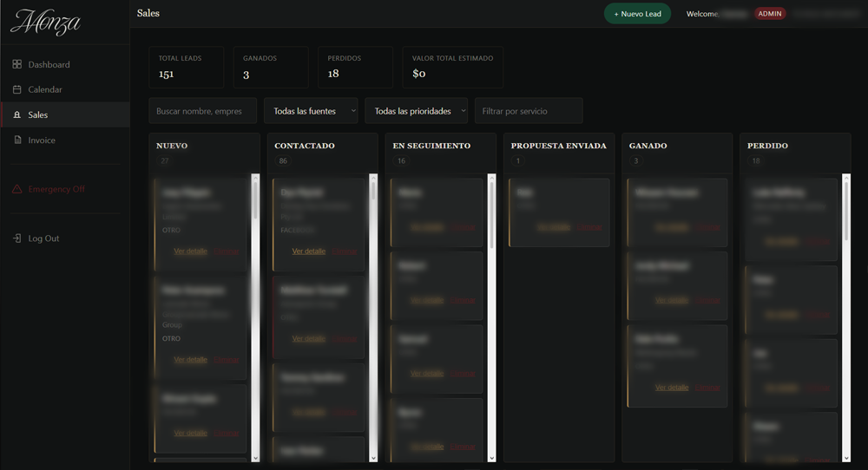This screenshot has height=470, width=868.
Task: Click Eliminar on second Nuevo card
Action: (x=226, y=359)
